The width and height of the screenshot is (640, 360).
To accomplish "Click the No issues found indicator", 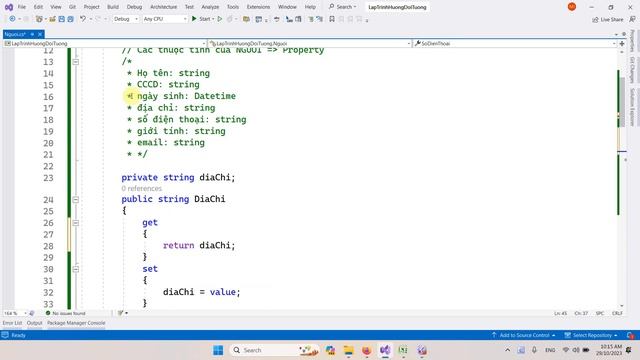I will click(x=65, y=313).
